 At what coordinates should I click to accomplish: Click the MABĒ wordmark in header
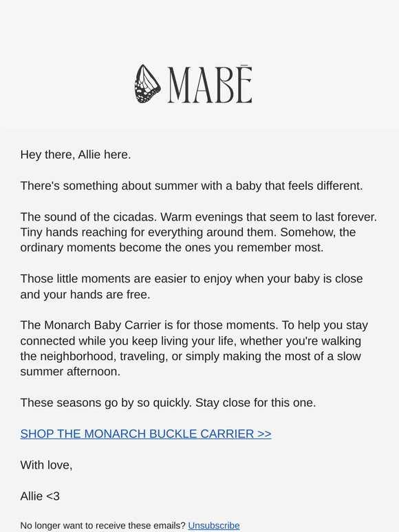(211, 84)
